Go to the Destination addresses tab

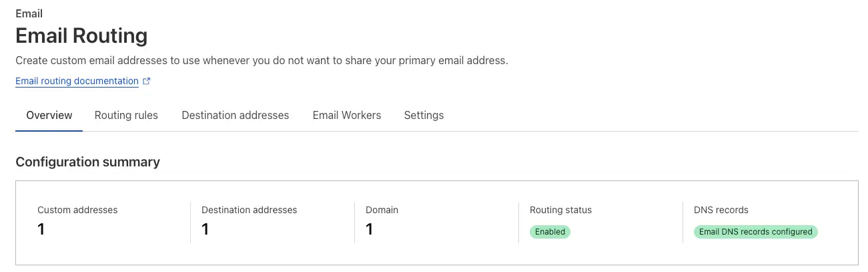(236, 115)
